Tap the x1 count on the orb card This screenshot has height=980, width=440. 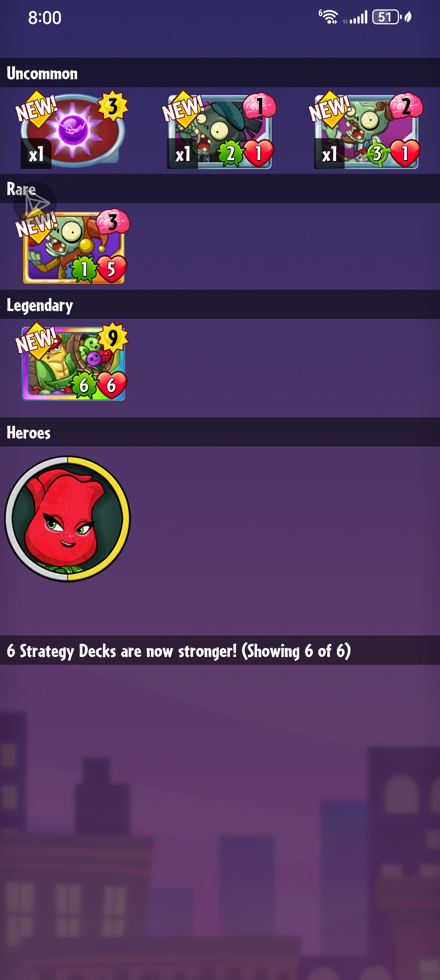36,154
